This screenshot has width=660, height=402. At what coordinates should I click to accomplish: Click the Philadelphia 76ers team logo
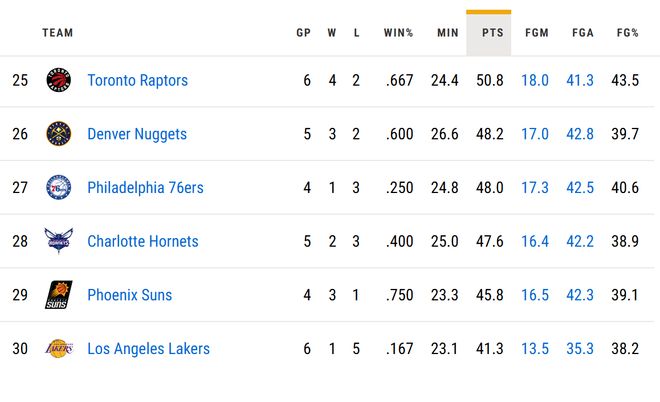click(x=59, y=188)
